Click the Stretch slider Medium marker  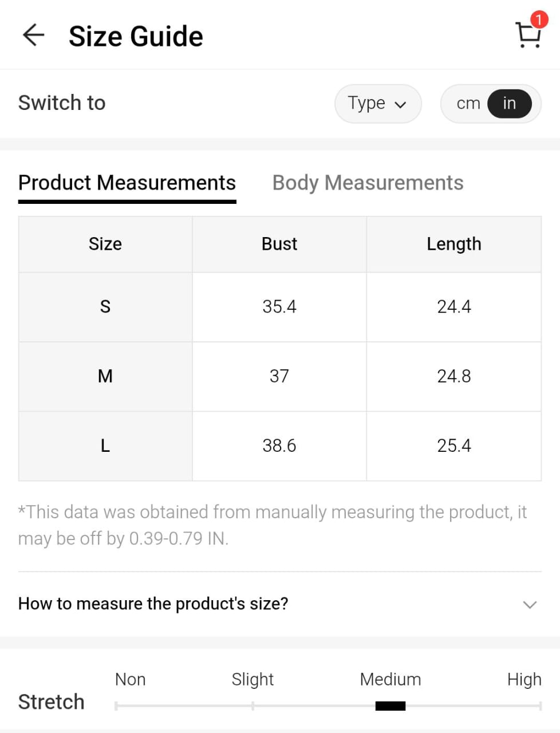(391, 706)
